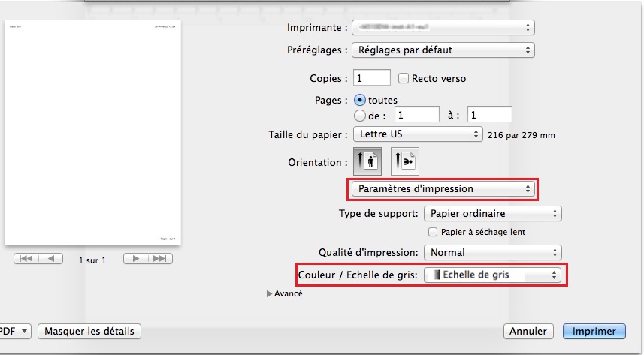This screenshot has height=355, width=644.
Task: Click the Imprimer button
Action: pyautogui.click(x=594, y=331)
